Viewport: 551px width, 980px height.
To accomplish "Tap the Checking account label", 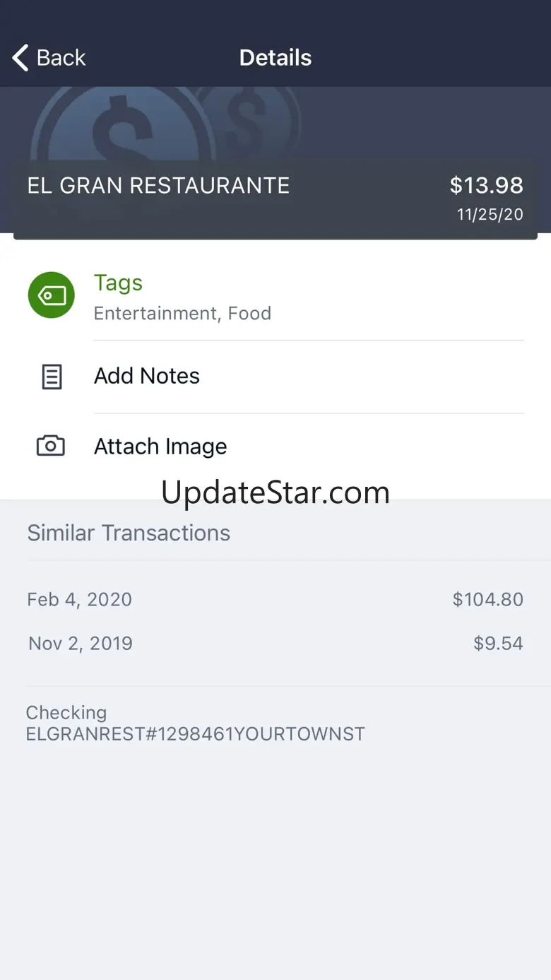I will point(66,712).
